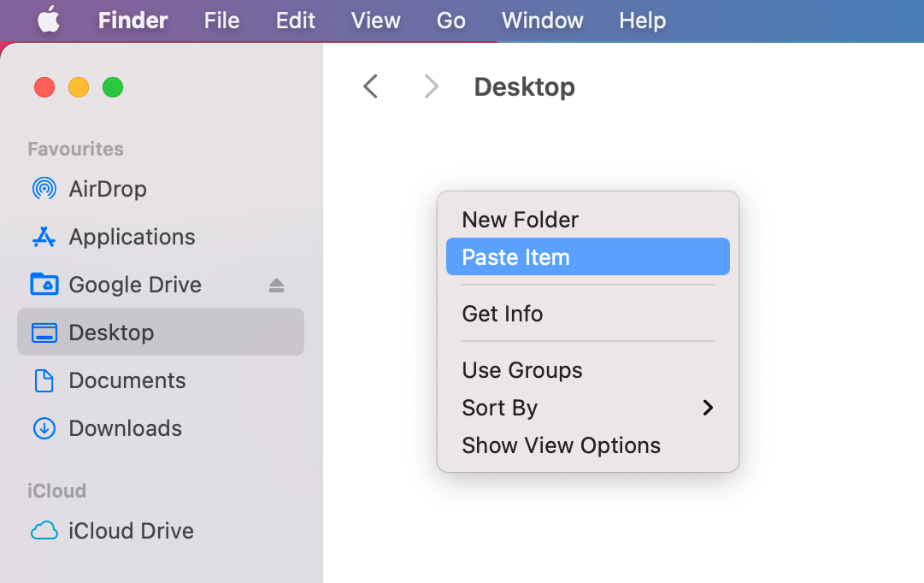This screenshot has height=583, width=924.
Task: Go back with the left chevron
Action: 370,86
